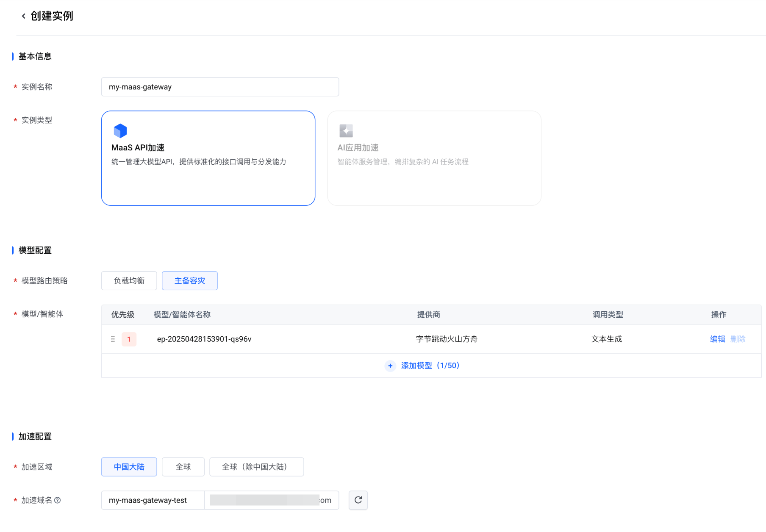Select 中国大陆 acceleration region

click(129, 467)
